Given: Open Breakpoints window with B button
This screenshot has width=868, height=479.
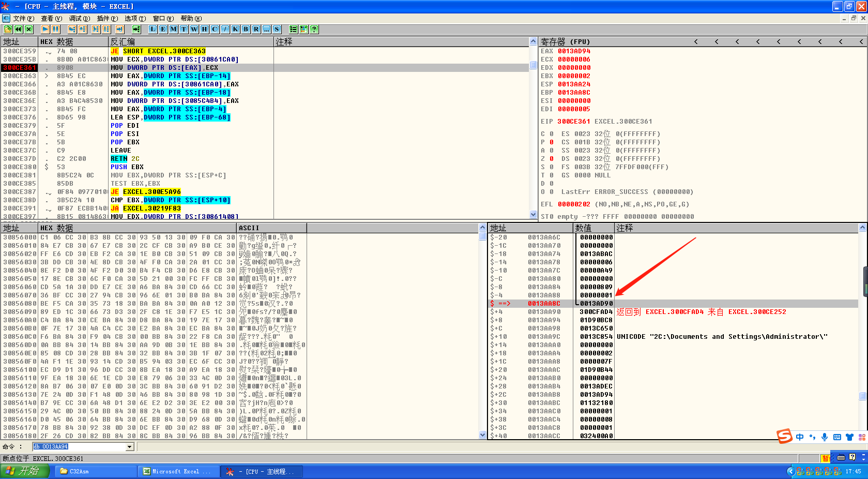Looking at the screenshot, I should tap(246, 29).
